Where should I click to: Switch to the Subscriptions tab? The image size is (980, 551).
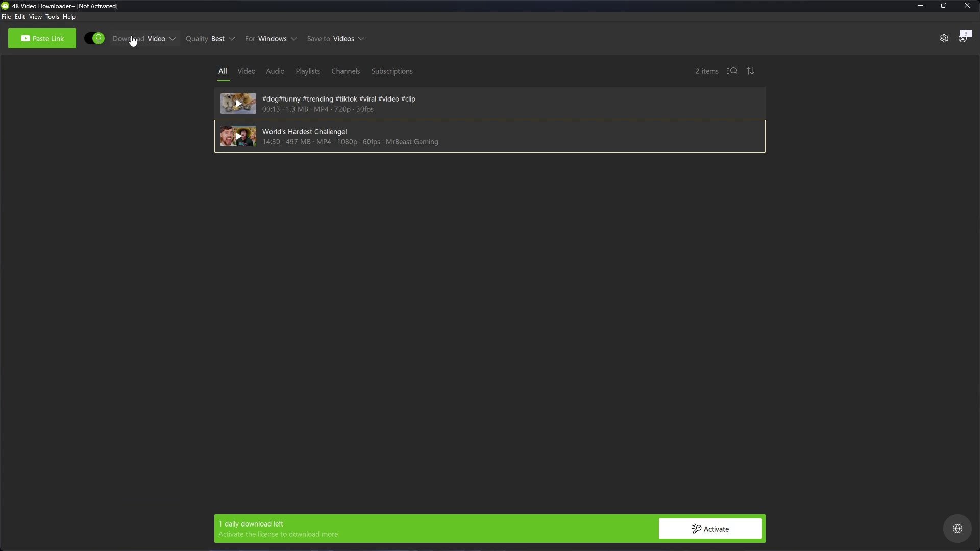pos(392,71)
